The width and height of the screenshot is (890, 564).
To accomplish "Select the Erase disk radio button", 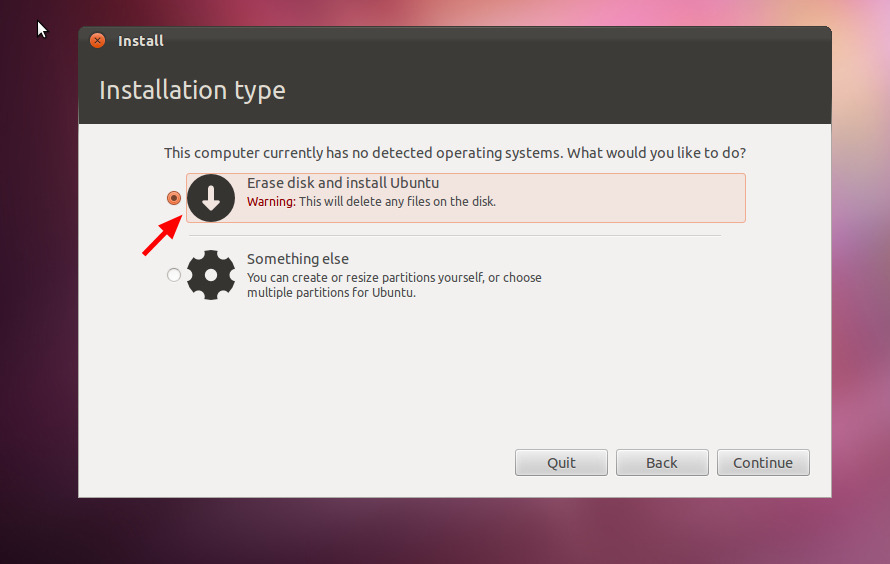I will pos(174,198).
